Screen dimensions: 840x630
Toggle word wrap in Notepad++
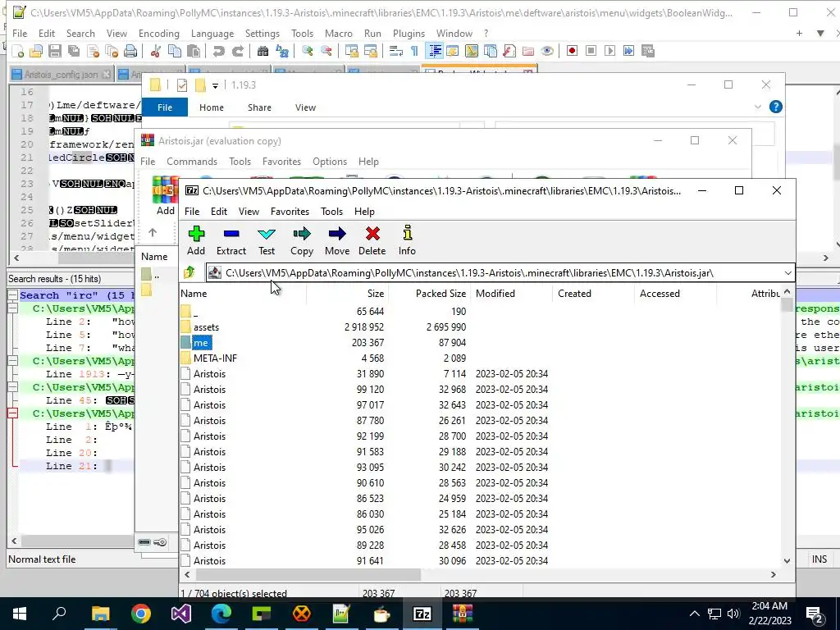pos(396,51)
